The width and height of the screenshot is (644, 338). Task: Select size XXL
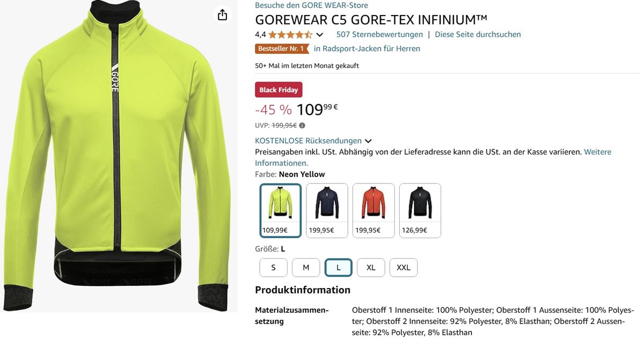(x=404, y=268)
